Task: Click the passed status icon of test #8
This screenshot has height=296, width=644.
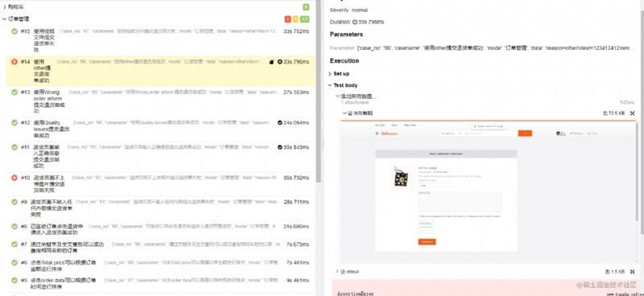Action: [x=14, y=226]
